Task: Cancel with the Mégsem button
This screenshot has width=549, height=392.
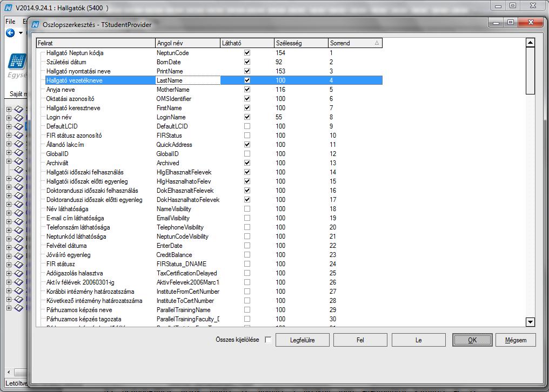Action: pyautogui.click(x=515, y=340)
